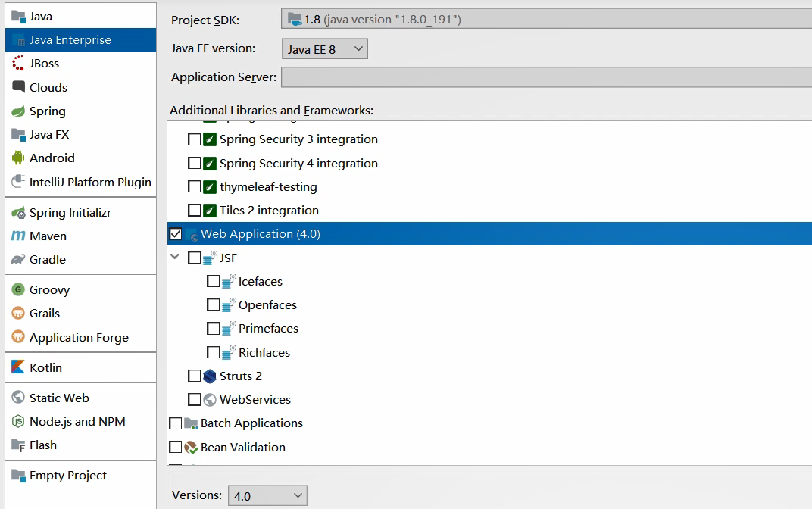Viewport: 812px width, 509px height.
Task: Click the Batch Applications folder icon
Action: 191,423
